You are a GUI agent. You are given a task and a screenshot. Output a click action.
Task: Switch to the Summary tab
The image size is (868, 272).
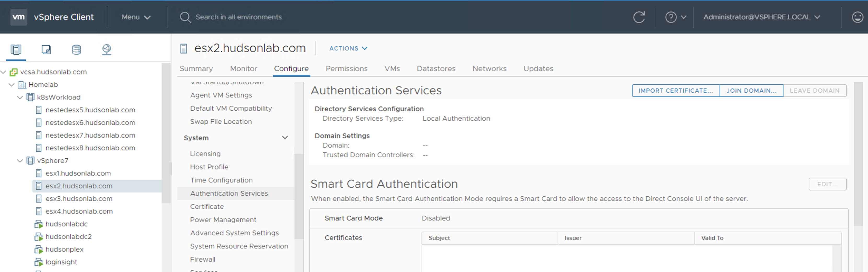coord(196,69)
